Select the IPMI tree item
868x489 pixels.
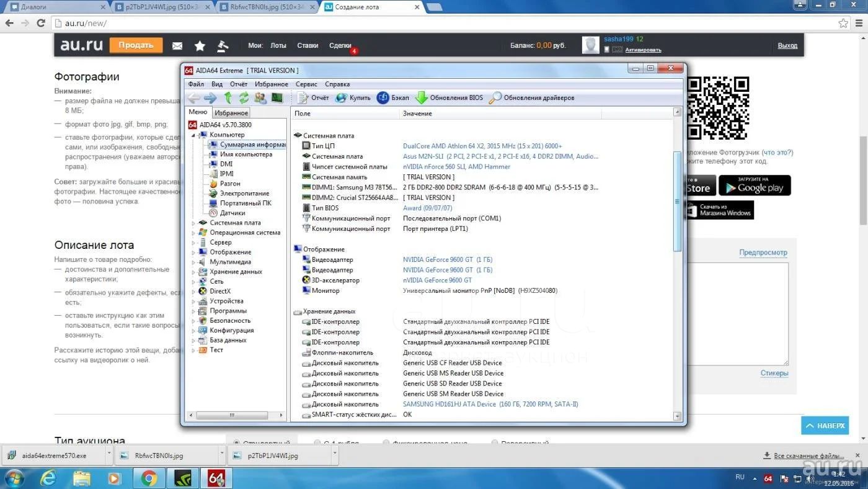(226, 174)
